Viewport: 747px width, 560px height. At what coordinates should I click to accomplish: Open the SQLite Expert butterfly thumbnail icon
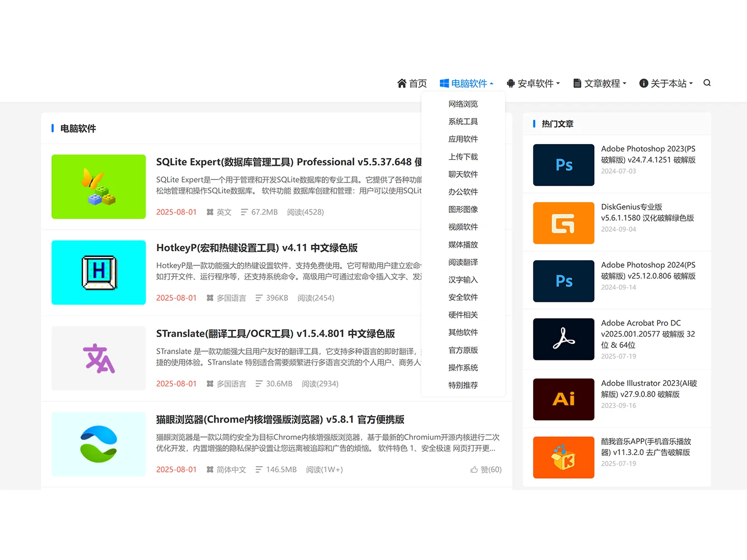(x=98, y=187)
